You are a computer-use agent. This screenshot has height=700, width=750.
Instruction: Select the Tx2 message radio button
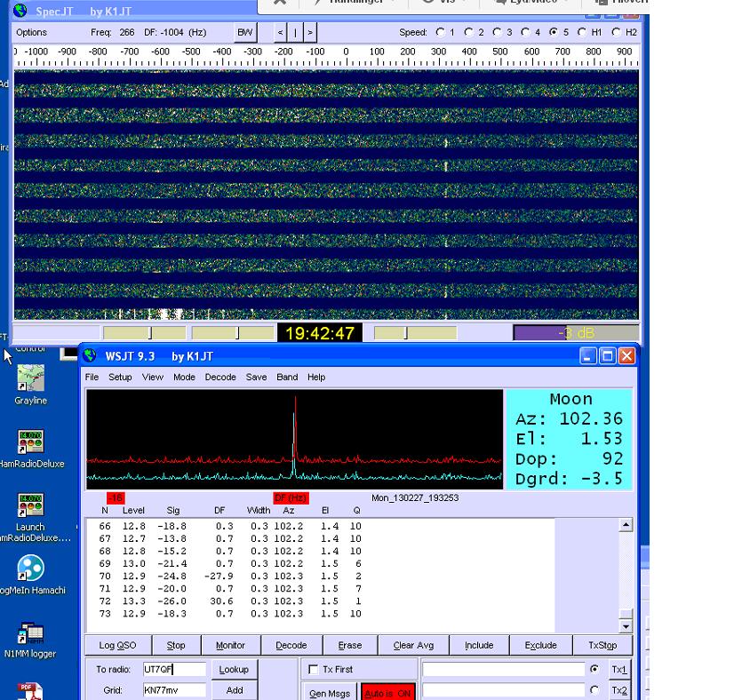point(594,689)
